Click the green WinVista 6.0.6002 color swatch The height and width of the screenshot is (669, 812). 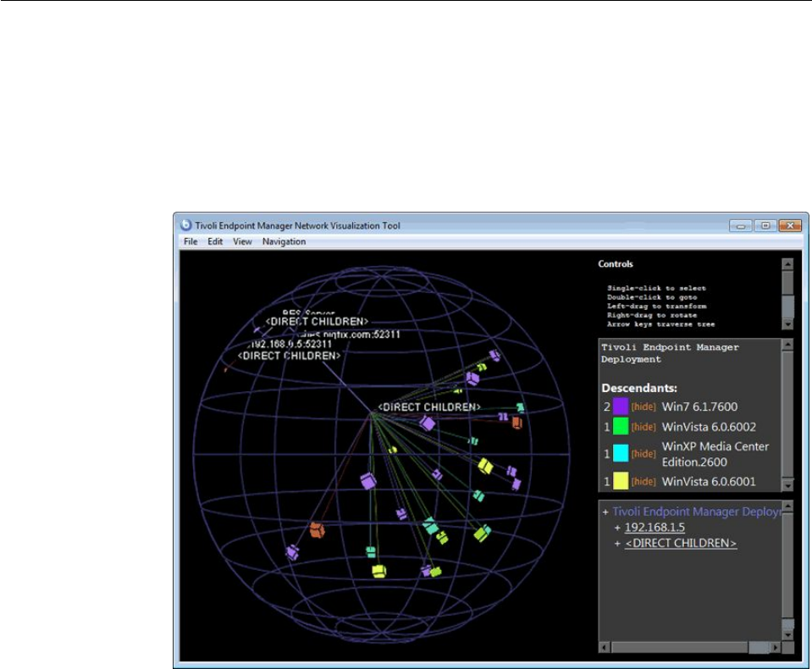coord(621,426)
